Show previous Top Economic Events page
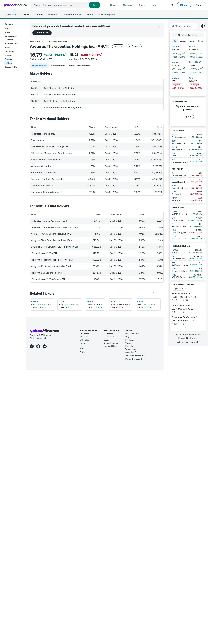Image resolution: width=208 pixels, height=644 pixels. click(x=185, y=328)
